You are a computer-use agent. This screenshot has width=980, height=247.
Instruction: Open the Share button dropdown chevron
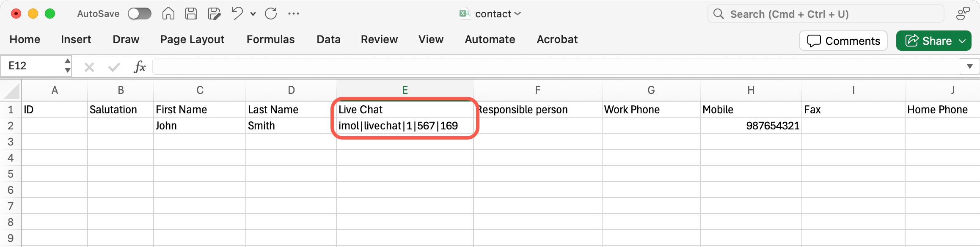point(963,41)
